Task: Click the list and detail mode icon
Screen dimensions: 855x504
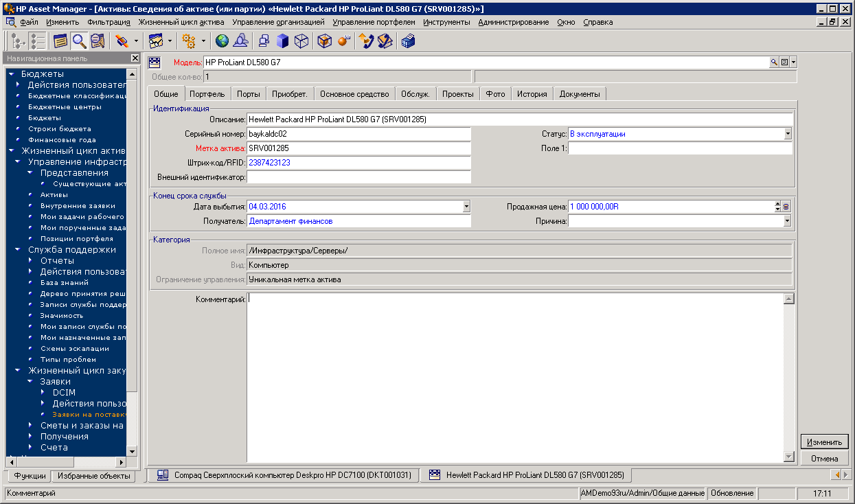Action: [x=97, y=41]
